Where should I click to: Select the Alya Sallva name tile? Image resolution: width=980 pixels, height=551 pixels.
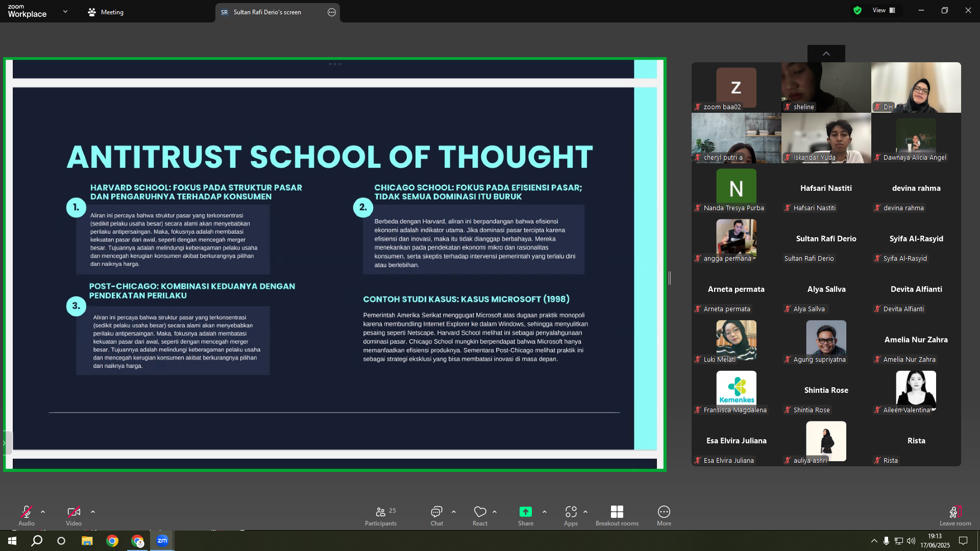[x=826, y=289]
